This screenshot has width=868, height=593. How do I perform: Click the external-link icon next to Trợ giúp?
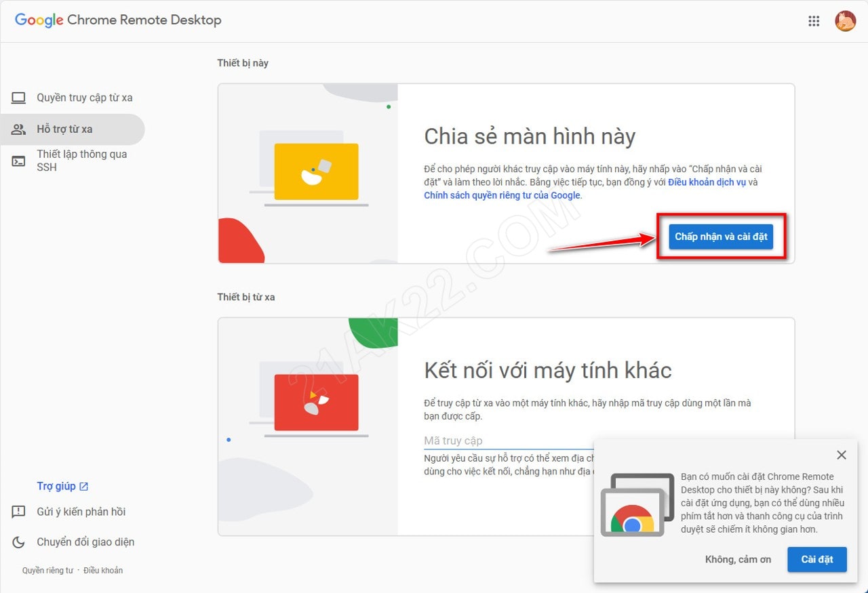coord(84,487)
